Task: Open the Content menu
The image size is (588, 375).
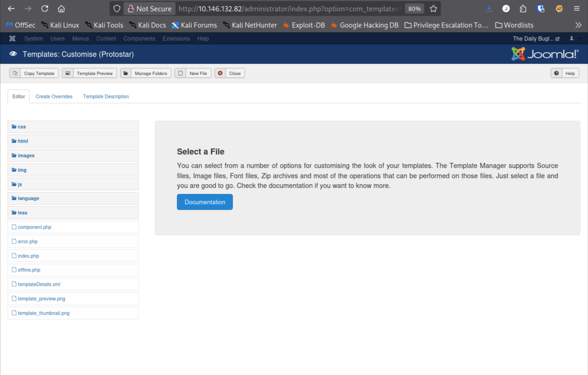Action: coord(106,38)
